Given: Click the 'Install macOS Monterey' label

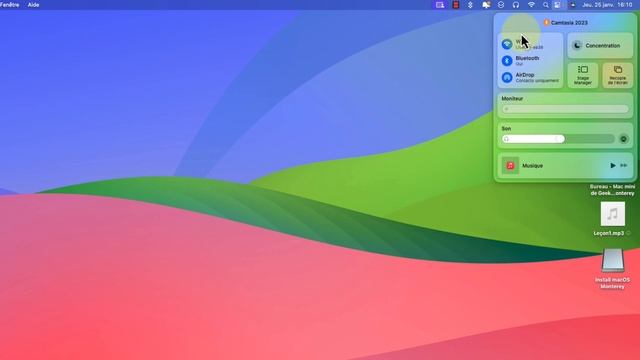Looking at the screenshot, I should coord(612,283).
